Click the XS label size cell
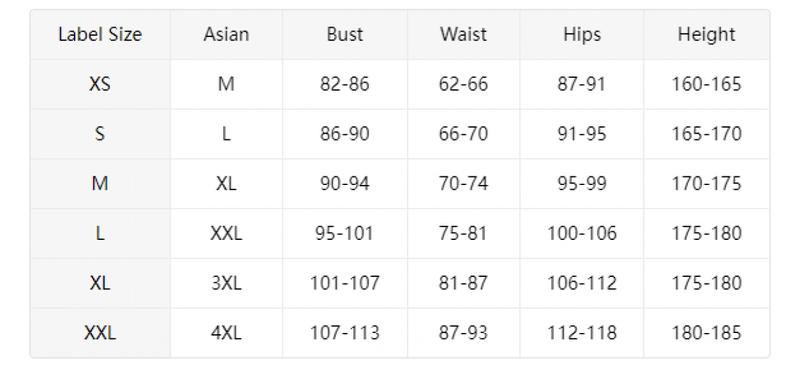 coord(100,84)
